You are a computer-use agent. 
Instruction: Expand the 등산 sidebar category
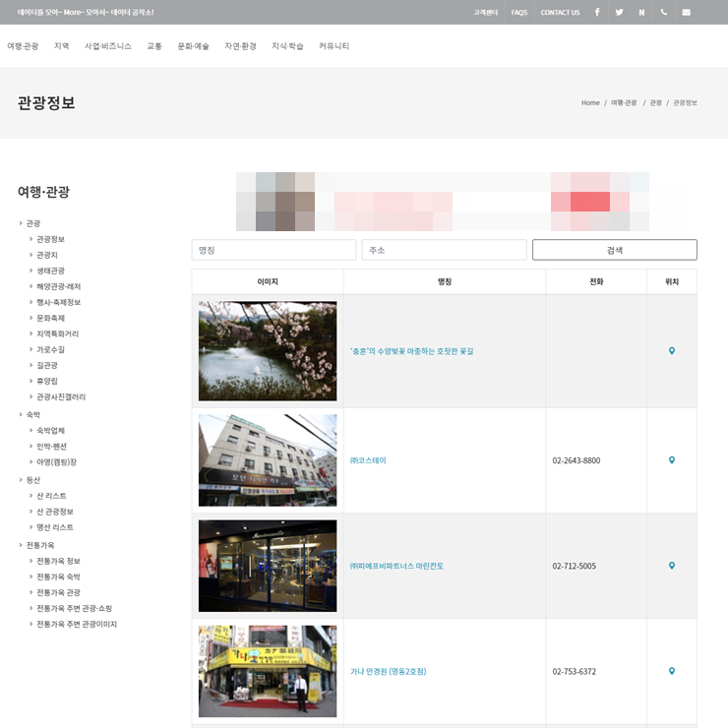pos(33,480)
